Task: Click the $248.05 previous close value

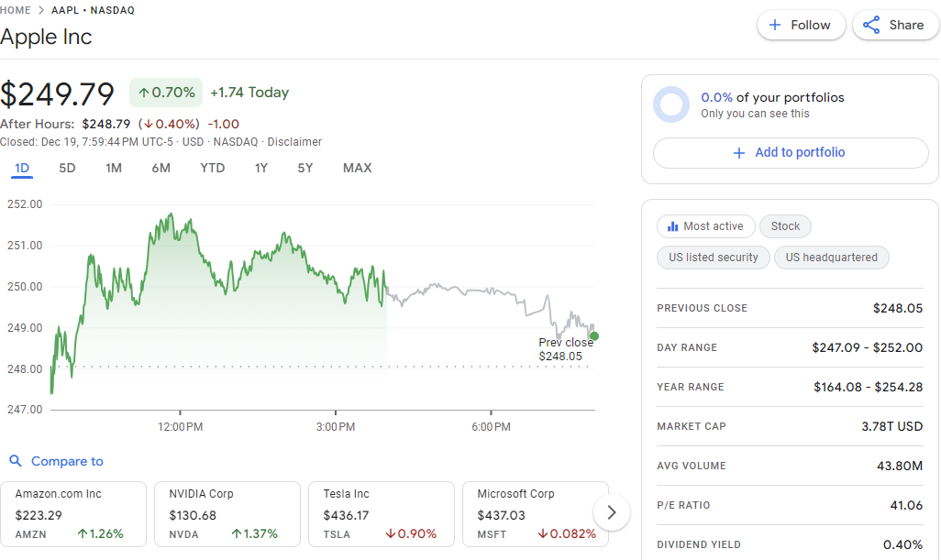Action: click(898, 308)
